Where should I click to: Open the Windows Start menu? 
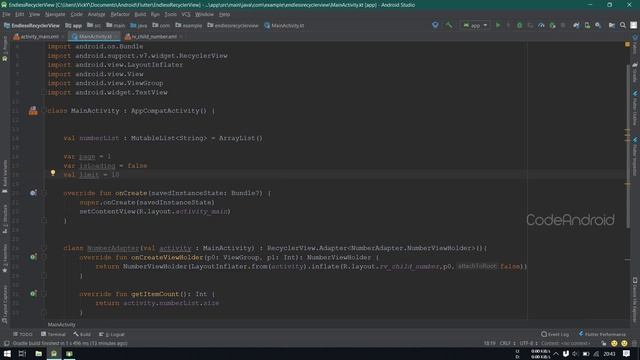pos(7,353)
